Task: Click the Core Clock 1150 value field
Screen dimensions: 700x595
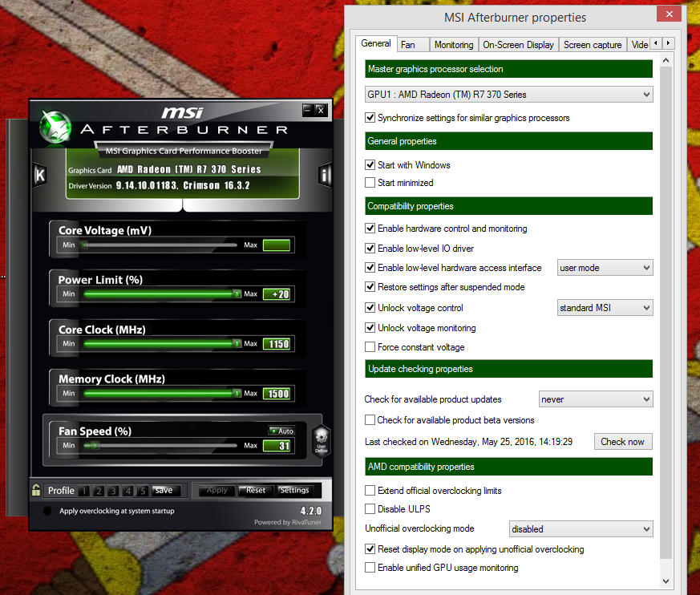Action: pos(277,344)
